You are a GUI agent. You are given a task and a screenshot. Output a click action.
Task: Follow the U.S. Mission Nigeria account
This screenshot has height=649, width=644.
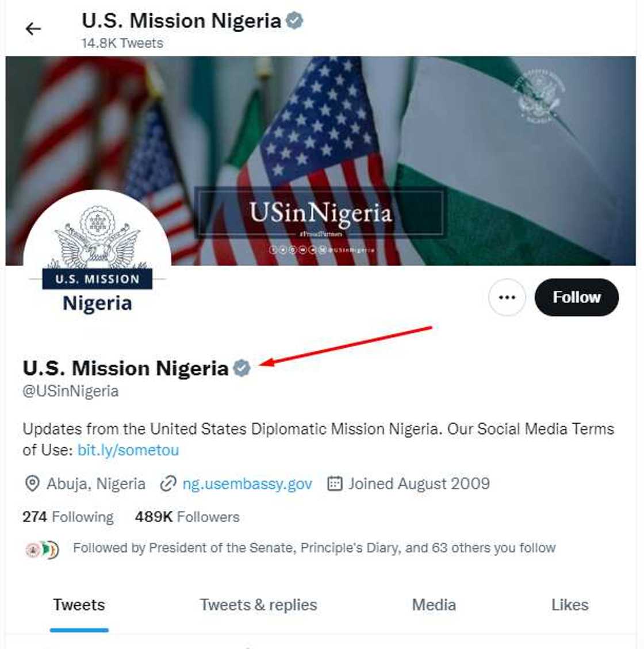pyautogui.click(x=576, y=297)
